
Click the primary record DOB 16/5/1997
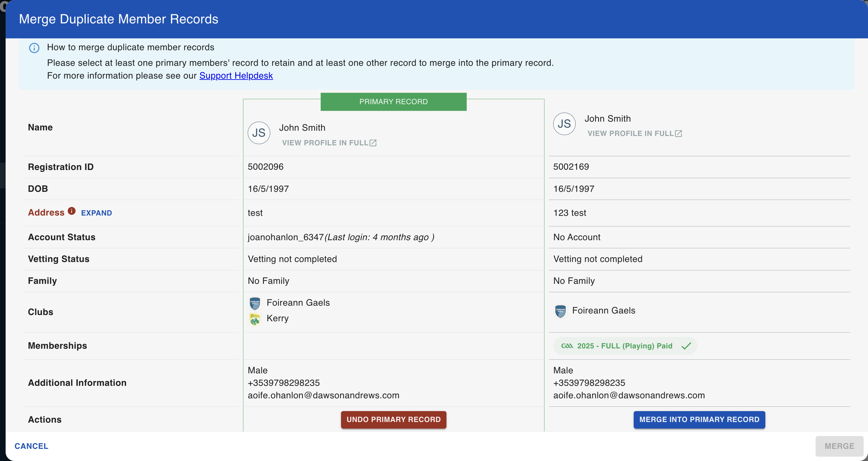pos(268,189)
